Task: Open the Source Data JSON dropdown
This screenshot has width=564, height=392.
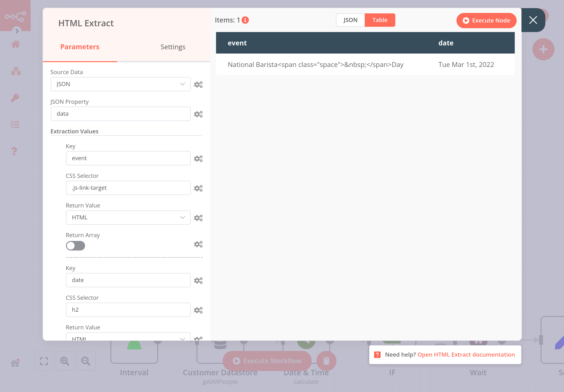Action: coord(120,84)
